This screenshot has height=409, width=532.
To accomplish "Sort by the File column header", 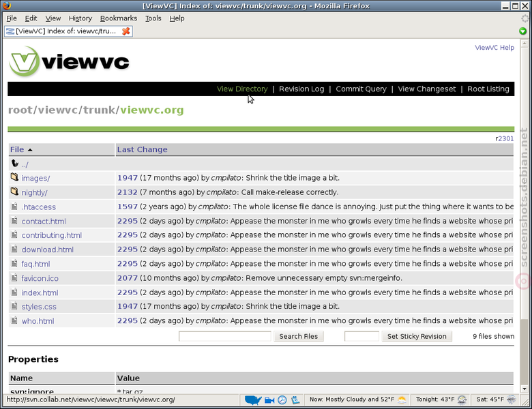I will [x=17, y=149].
